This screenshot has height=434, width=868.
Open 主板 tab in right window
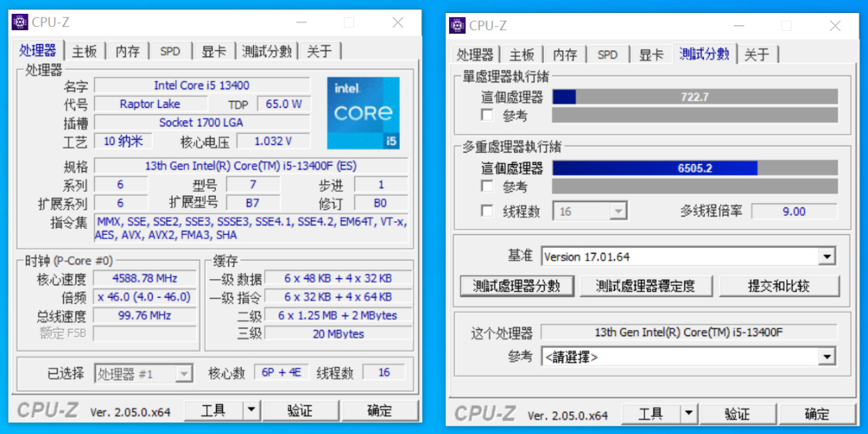pyautogui.click(x=522, y=55)
